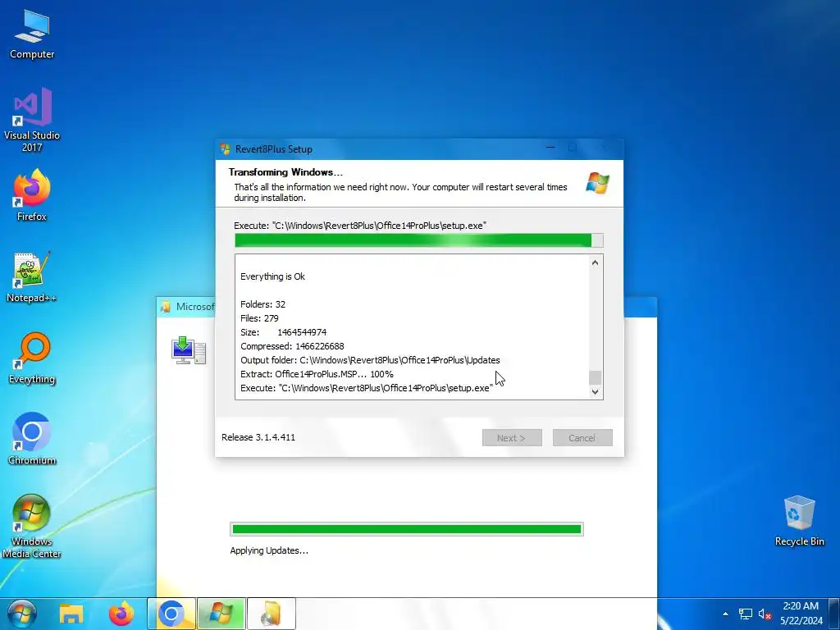
Task: Show hidden tray icons arrow
Action: 725,614
